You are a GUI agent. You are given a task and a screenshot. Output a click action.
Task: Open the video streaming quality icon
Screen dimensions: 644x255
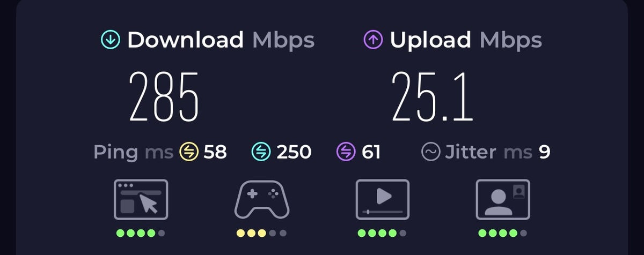[383, 199]
